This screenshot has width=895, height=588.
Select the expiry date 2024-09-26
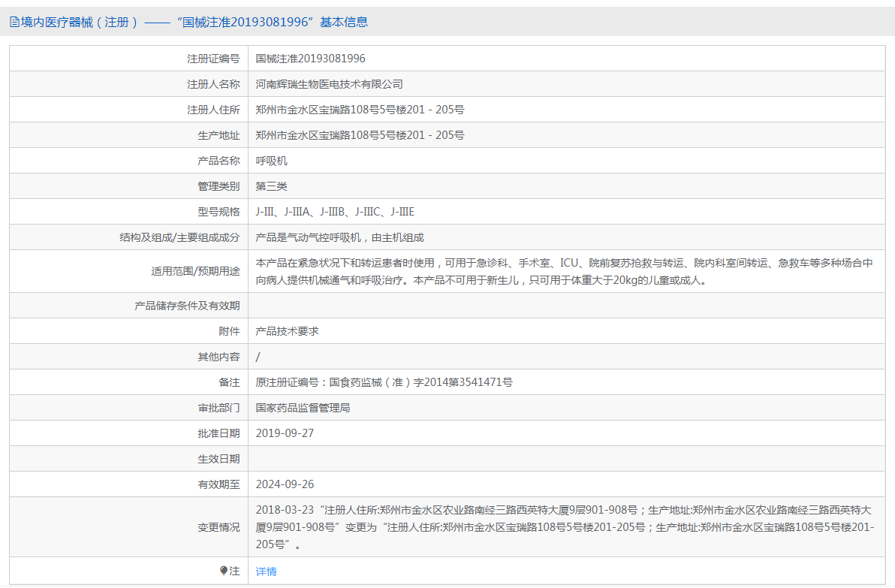(285, 484)
